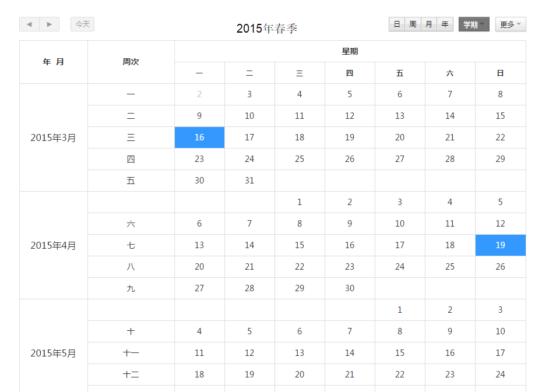Select highlighted date 16 in March 2015
The height and width of the screenshot is (392, 542).
click(x=199, y=137)
